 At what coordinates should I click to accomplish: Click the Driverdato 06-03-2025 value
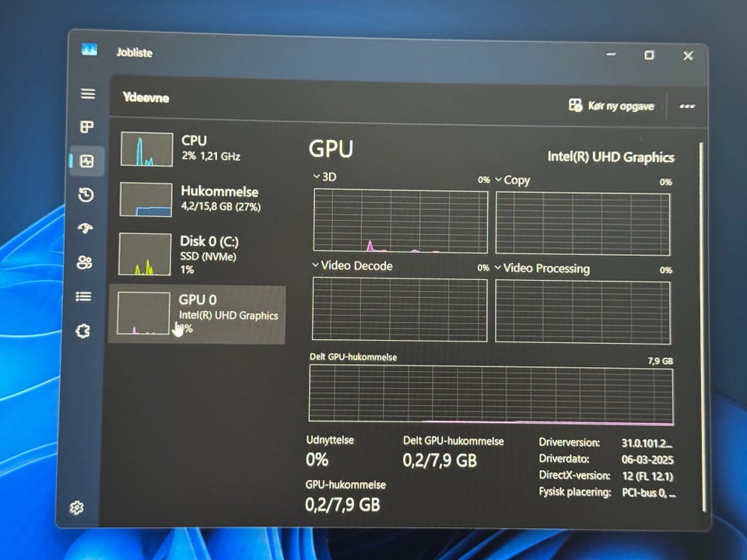pos(647,460)
